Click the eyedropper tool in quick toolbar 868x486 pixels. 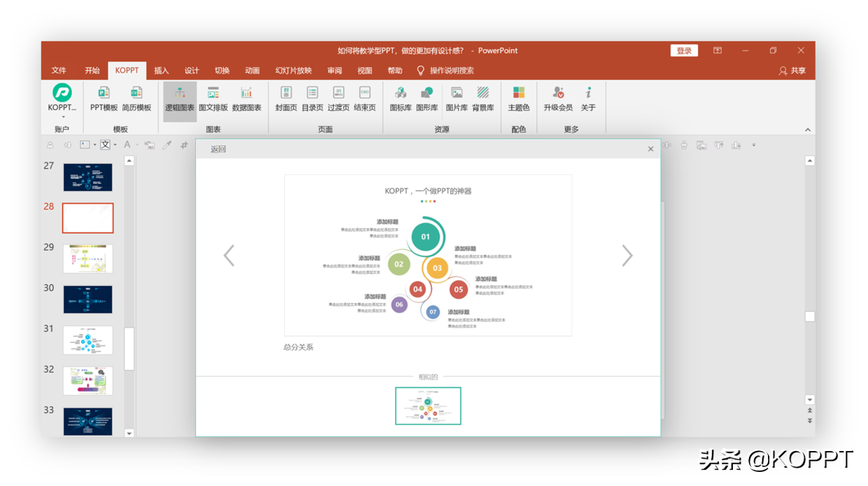point(167,145)
